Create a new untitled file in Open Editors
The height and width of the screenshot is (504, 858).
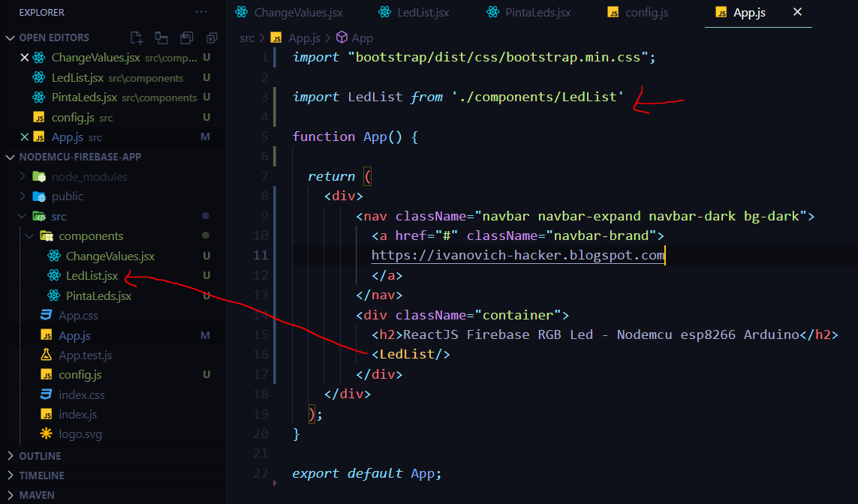137,37
